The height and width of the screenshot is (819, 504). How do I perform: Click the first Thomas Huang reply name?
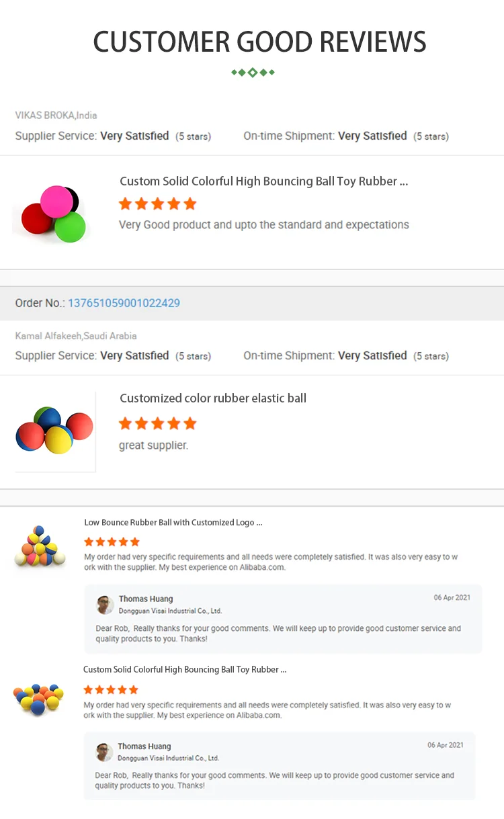click(x=146, y=599)
